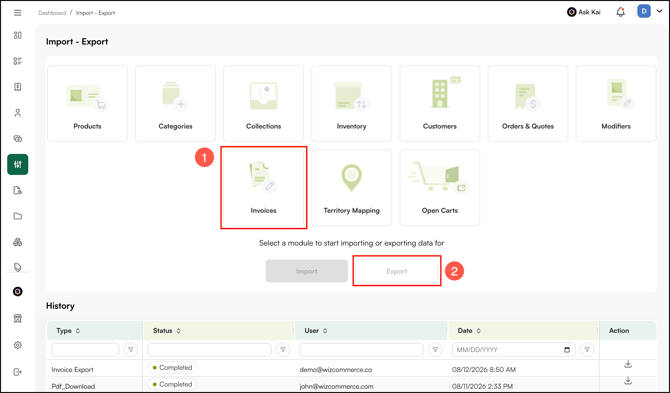Image resolution: width=670 pixels, height=393 pixels.
Task: Open the dashboard grid icon in sidebar
Action: [18, 35]
